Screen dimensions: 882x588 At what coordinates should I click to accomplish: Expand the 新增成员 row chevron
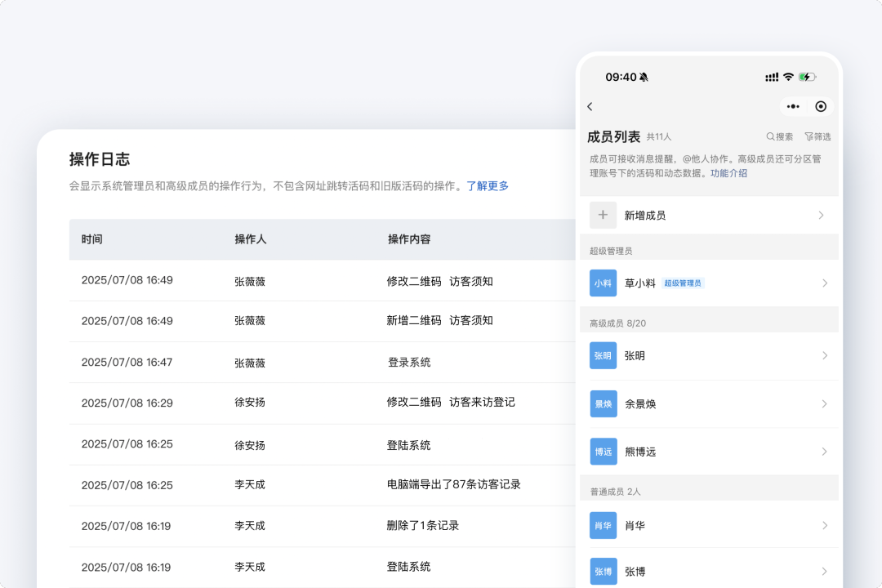point(821,216)
